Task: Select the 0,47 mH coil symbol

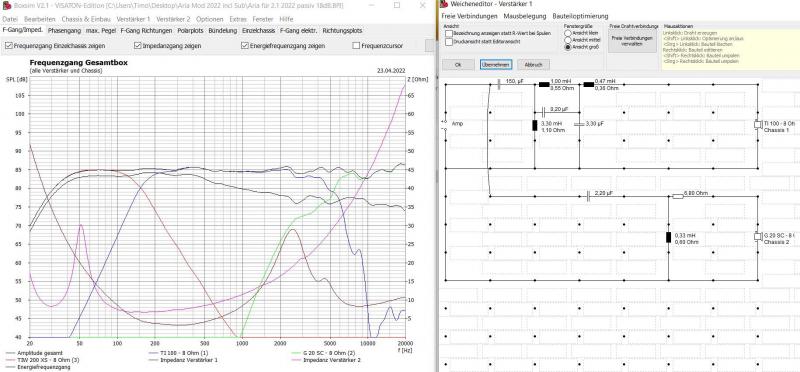Action: pyautogui.click(x=589, y=84)
